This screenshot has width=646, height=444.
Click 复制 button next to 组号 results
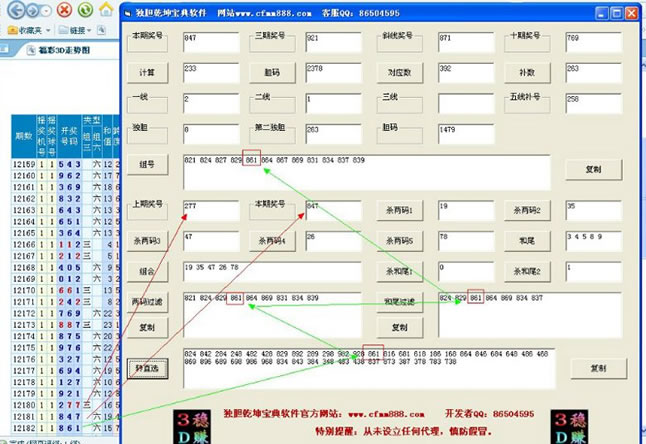pyautogui.click(x=597, y=169)
